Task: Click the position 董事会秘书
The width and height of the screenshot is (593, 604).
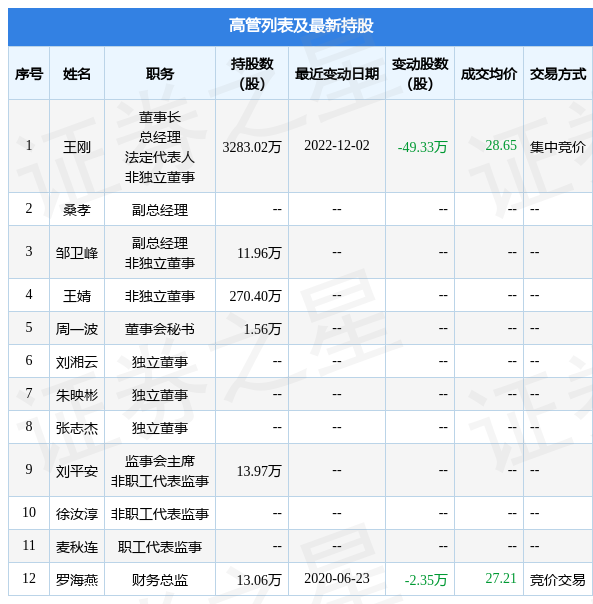Action: [x=160, y=329]
